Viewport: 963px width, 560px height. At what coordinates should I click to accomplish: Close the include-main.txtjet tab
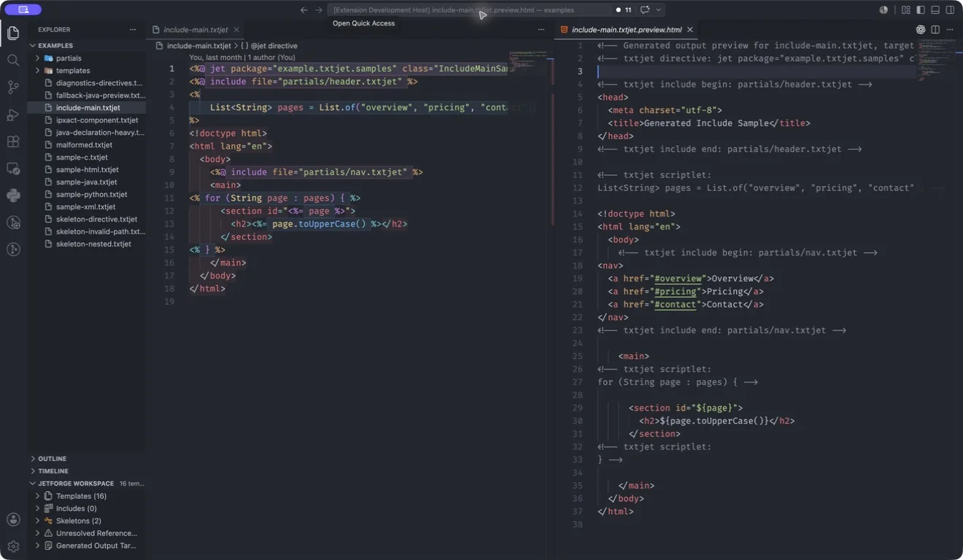coord(236,30)
